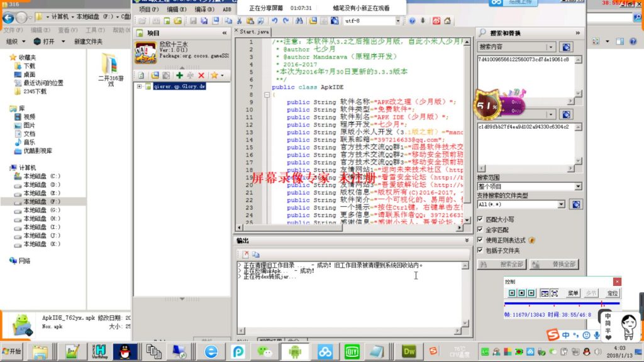The image size is (644, 362).
Task: Open the 编译(B) menu
Action: [x=204, y=9]
